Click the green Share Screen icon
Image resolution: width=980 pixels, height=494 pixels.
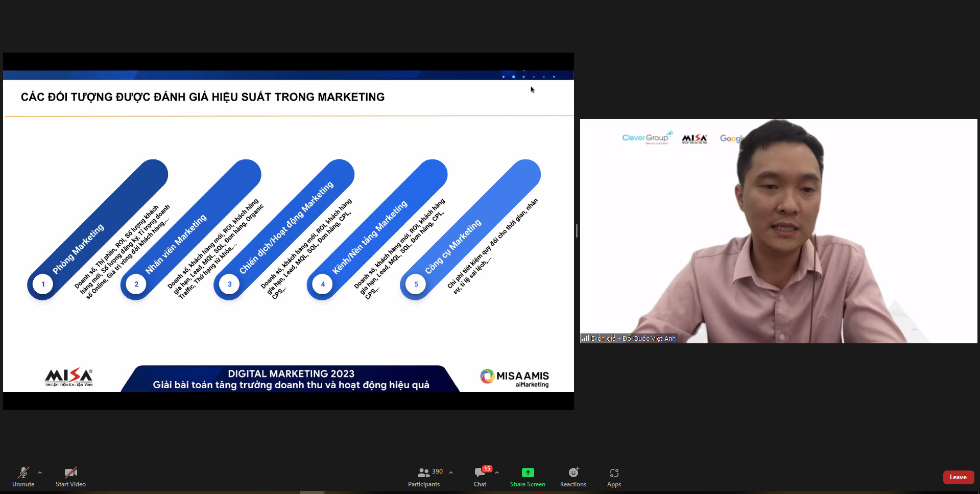click(x=528, y=473)
